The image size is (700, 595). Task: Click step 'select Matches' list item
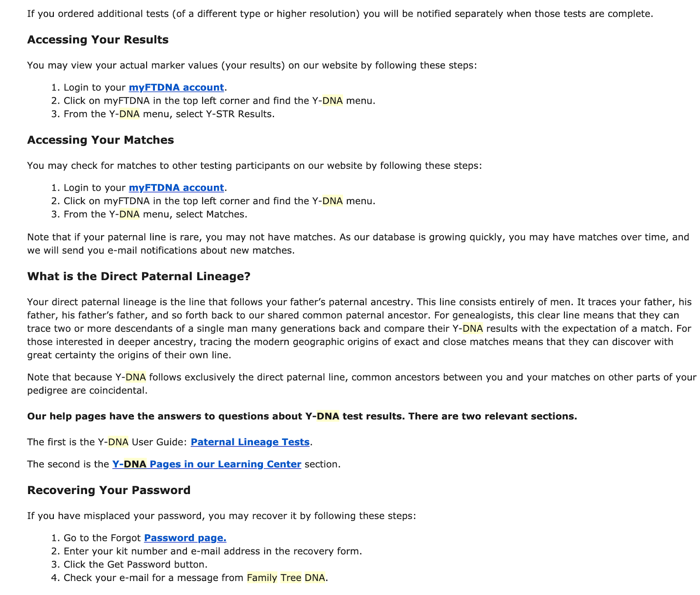[x=155, y=214]
